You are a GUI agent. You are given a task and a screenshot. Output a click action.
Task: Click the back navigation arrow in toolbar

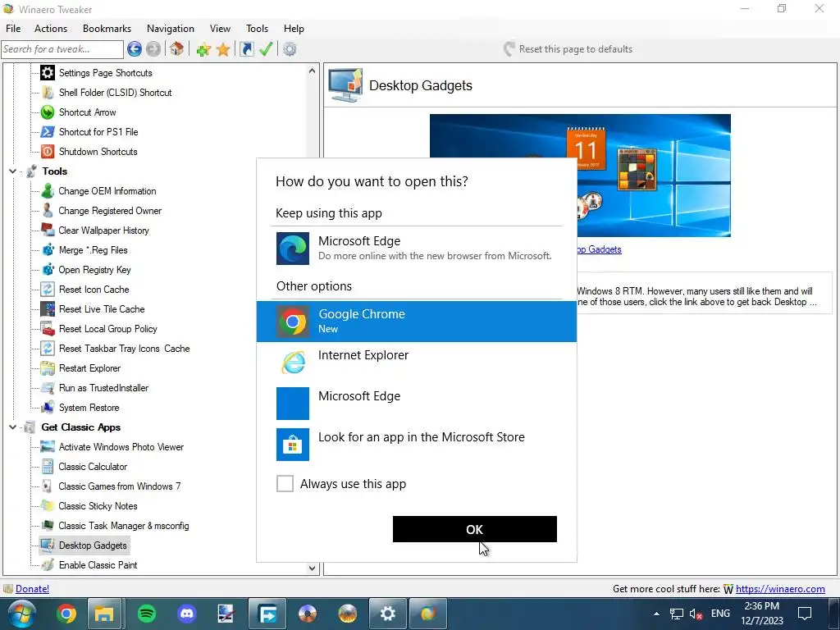click(135, 49)
